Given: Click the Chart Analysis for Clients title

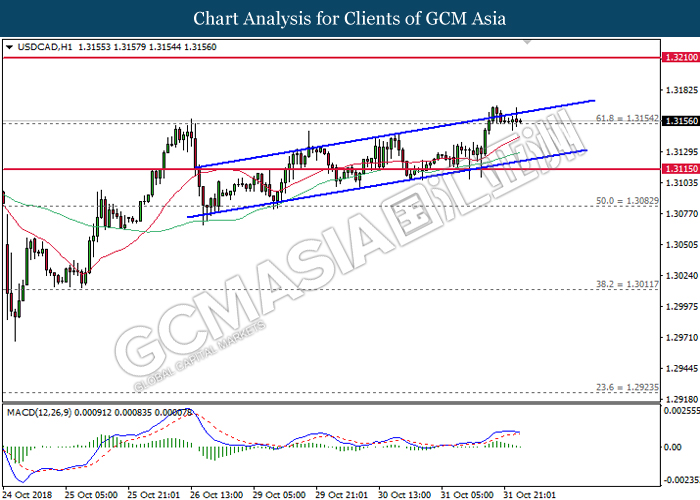Looking at the screenshot, I should pos(350,19).
